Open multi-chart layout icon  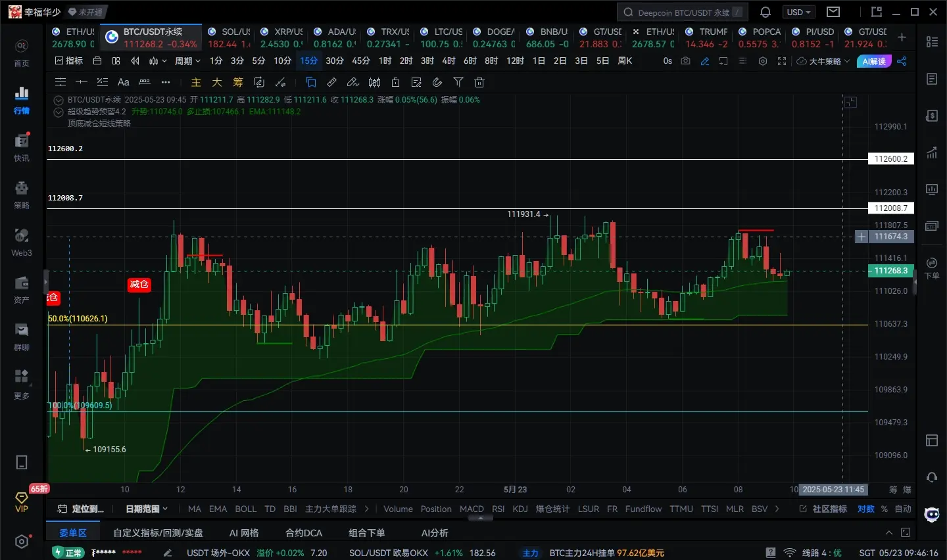pyautogui.click(x=116, y=60)
